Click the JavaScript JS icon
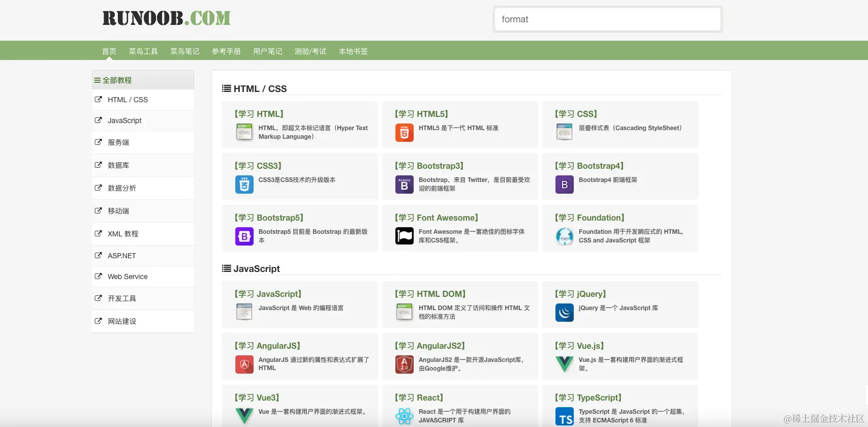868x427 pixels. [x=244, y=312]
